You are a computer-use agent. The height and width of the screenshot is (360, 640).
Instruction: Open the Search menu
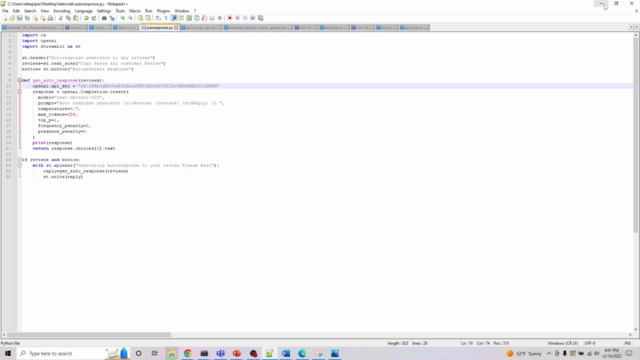tap(30, 11)
